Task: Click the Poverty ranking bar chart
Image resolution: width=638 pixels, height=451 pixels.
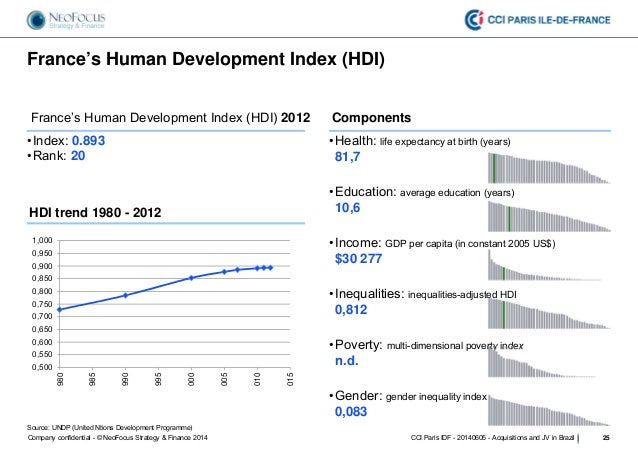Action: click(x=542, y=363)
